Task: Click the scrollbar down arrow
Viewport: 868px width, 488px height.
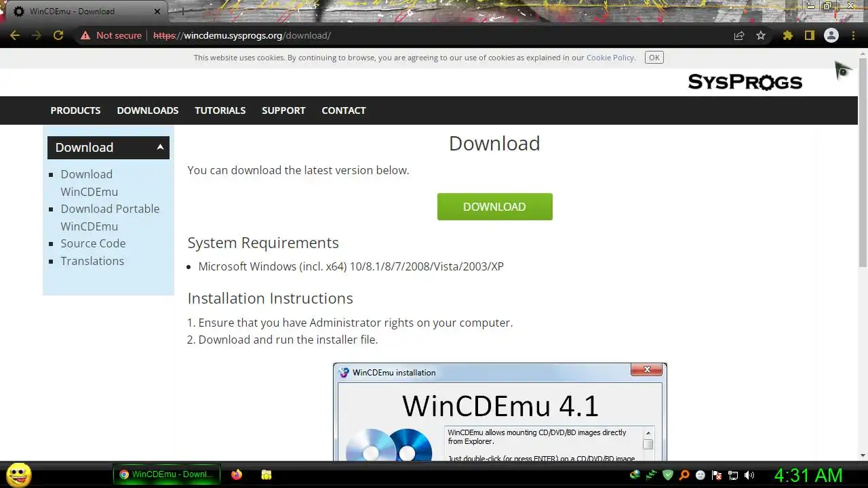Action: (863, 456)
